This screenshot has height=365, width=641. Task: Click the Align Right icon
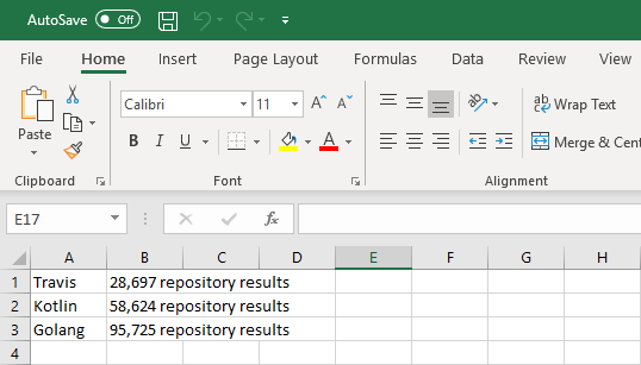pos(441,141)
